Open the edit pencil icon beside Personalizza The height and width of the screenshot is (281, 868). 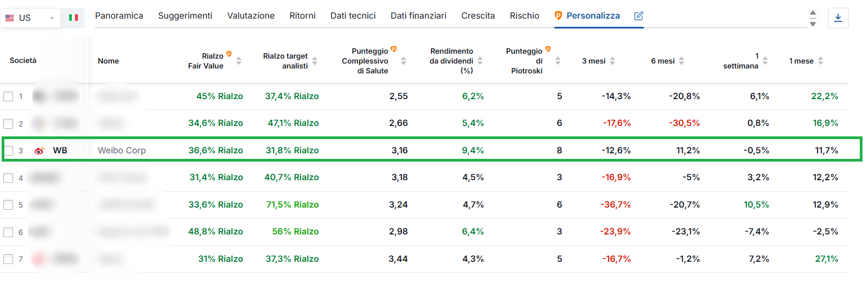[639, 16]
